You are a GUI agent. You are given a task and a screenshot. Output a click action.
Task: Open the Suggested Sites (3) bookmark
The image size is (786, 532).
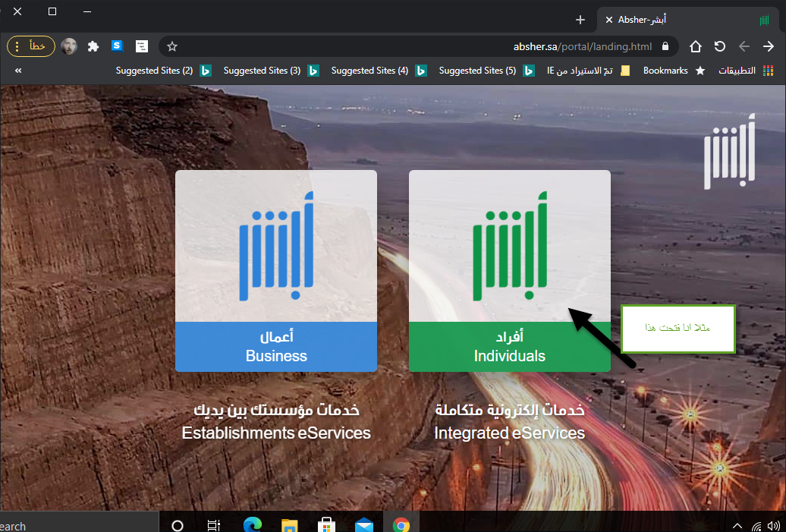tap(271, 71)
